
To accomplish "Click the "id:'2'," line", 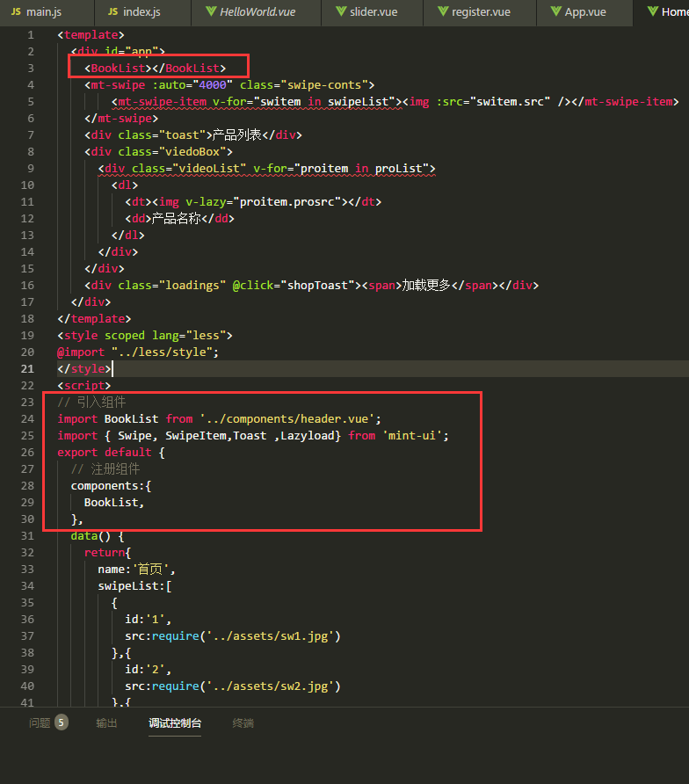I will pyautogui.click(x=148, y=669).
